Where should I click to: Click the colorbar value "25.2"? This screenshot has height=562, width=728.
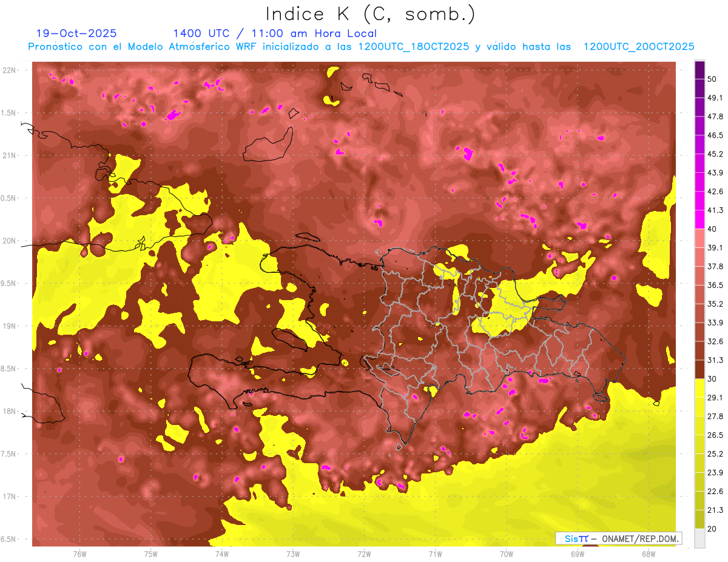pos(716,454)
